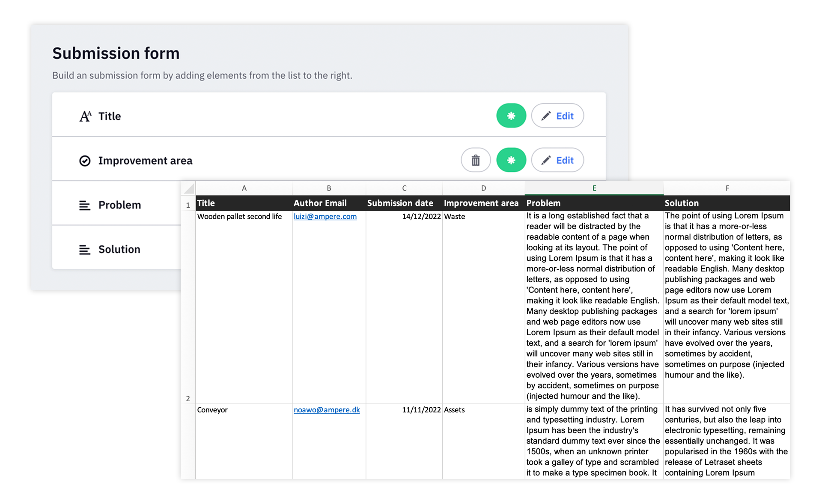This screenshot has height=504, width=822.
Task: Click the paragraph icon beside Solution
Action: coord(85,250)
